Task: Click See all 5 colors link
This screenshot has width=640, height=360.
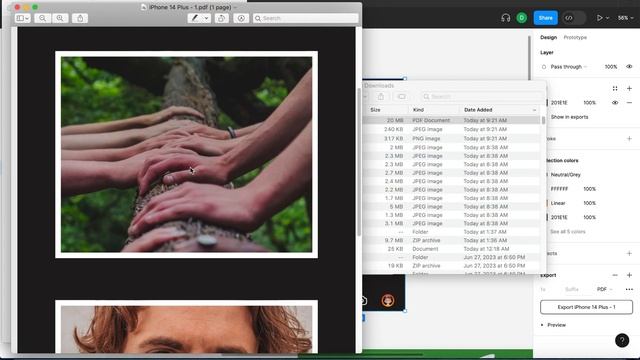Action: point(567,232)
